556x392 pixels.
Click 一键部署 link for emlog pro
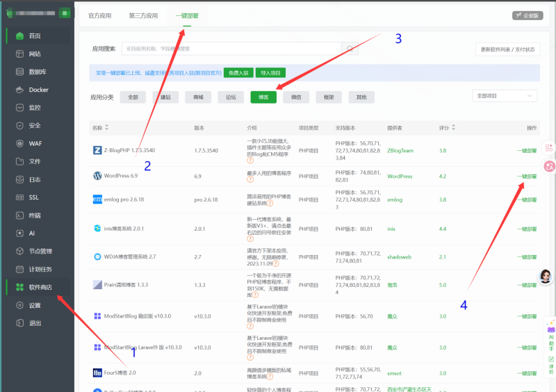[x=527, y=199]
